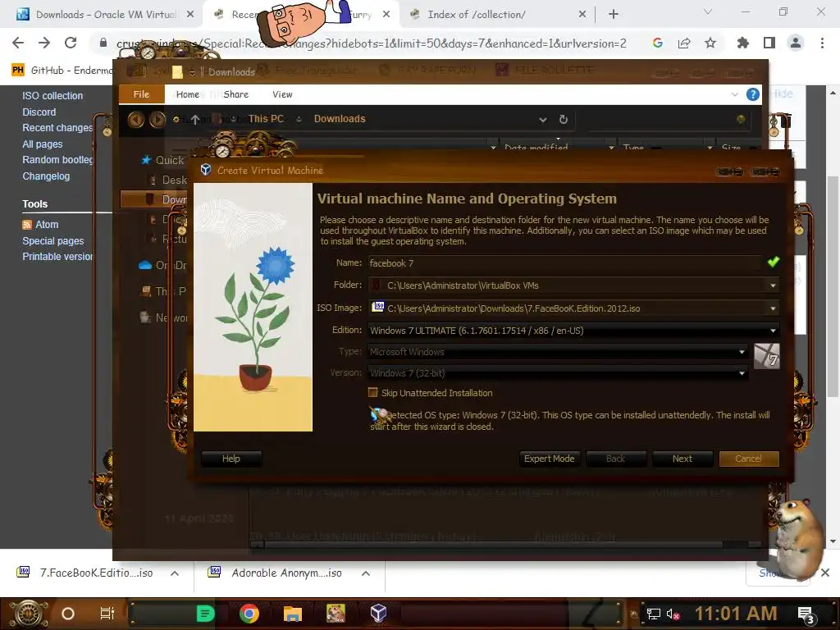The image size is (840, 630).
Task: Switch to the Downloads - Oracle VM VirtualBox tab
Action: coord(106,15)
